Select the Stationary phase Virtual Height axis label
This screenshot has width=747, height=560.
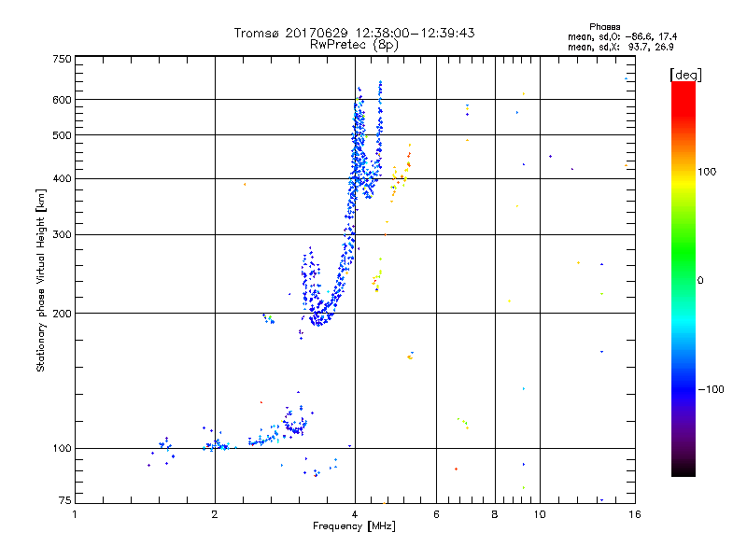[41, 280]
